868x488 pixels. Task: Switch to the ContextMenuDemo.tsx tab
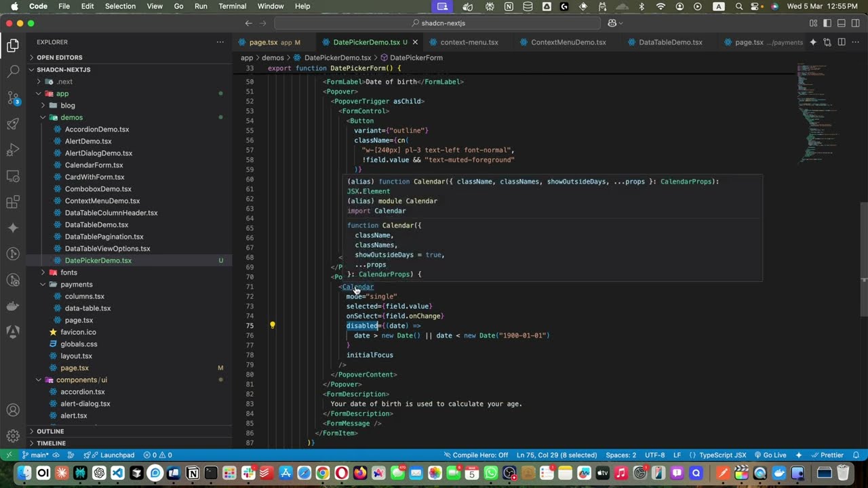pyautogui.click(x=568, y=42)
